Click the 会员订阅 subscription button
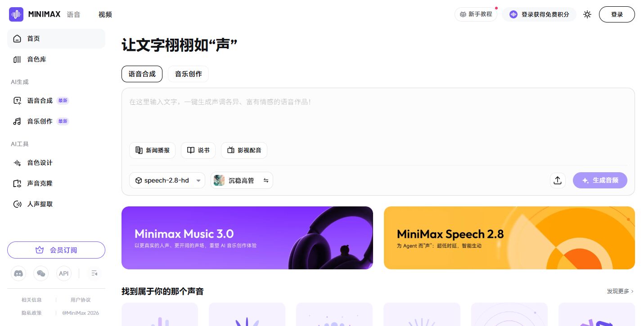 tap(56, 250)
